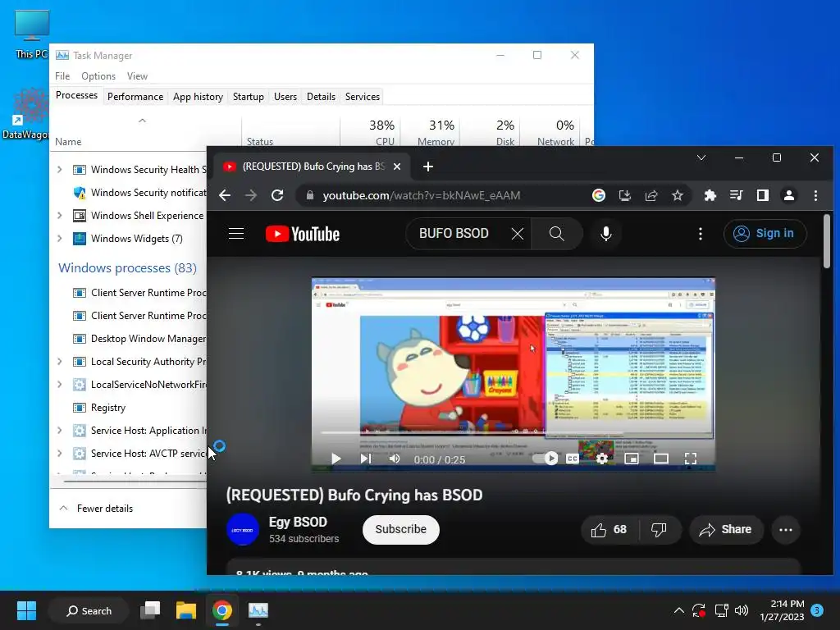Expand Service Host: AVCTP service row

pos(59,453)
